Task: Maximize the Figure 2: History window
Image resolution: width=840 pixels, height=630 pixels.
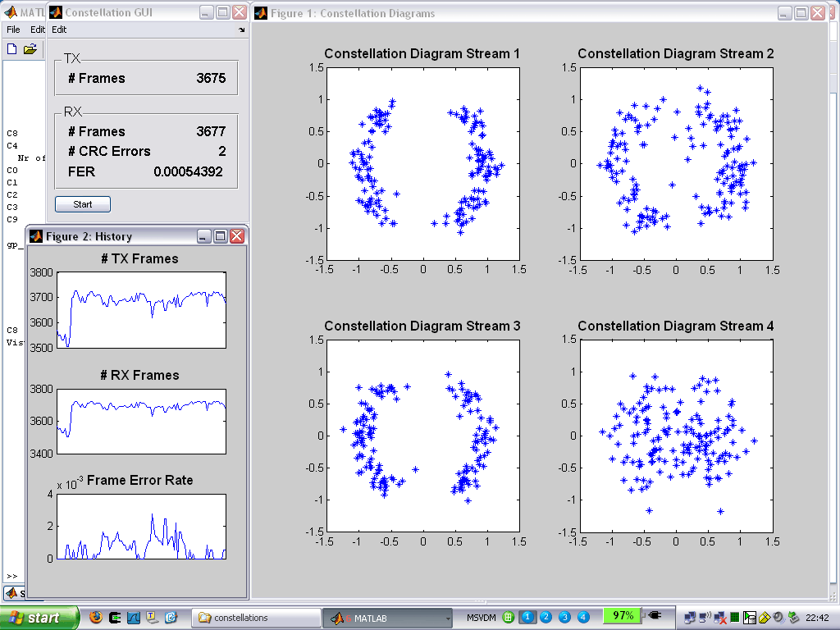Action: click(x=220, y=236)
